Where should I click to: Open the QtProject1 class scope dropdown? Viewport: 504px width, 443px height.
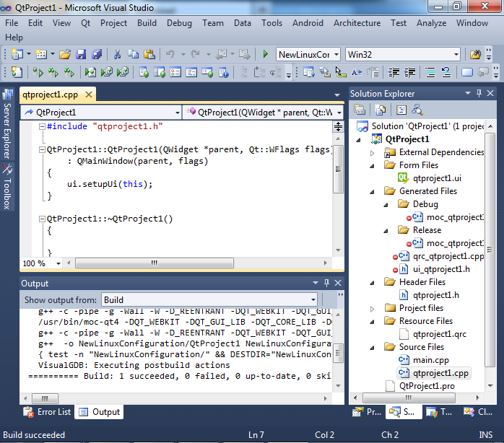[x=177, y=113]
